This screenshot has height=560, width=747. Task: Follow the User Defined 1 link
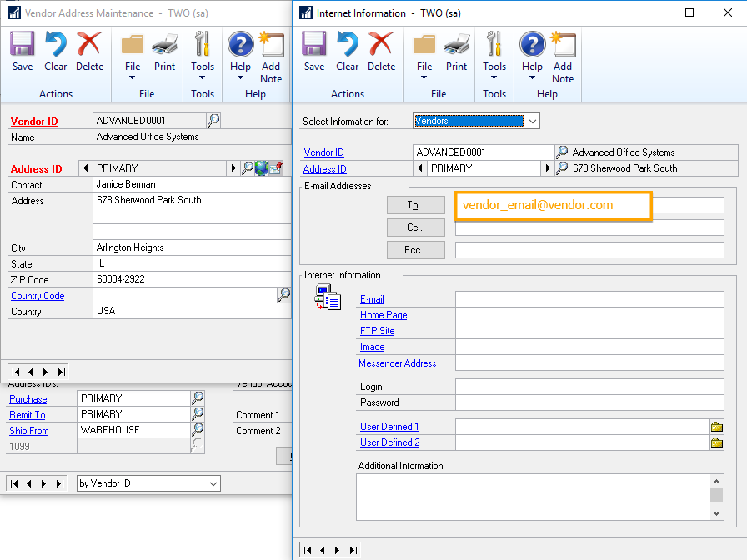389,426
